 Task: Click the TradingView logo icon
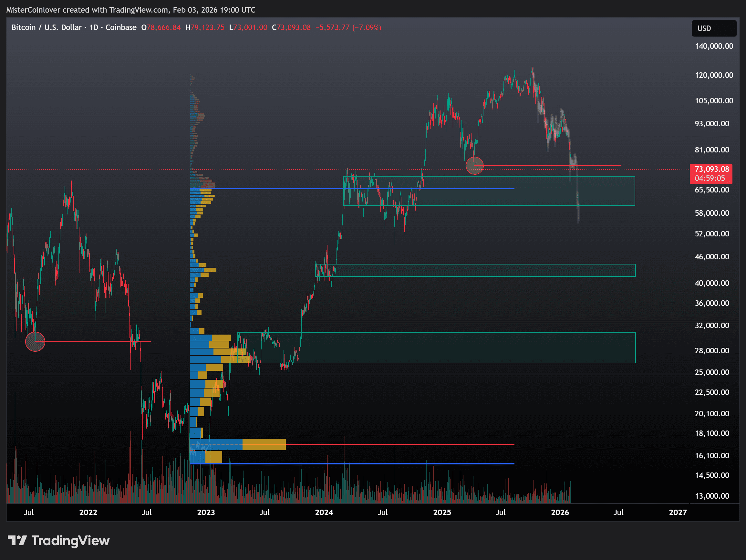coord(17,540)
